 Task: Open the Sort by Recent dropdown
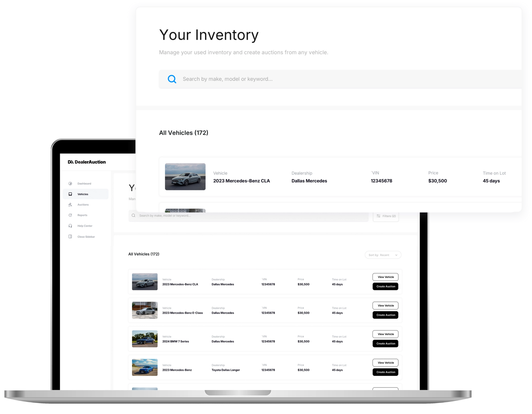click(x=383, y=255)
